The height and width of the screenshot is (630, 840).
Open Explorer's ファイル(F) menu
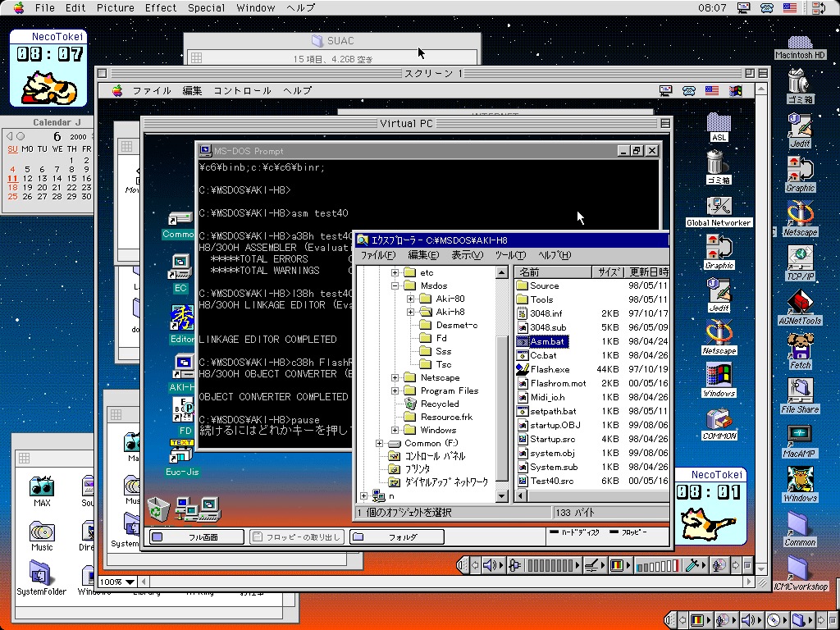pos(377,255)
